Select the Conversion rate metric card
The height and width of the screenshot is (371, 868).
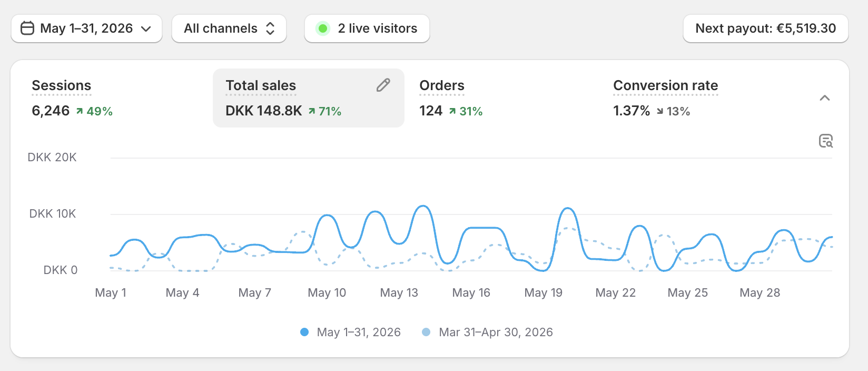pos(697,98)
